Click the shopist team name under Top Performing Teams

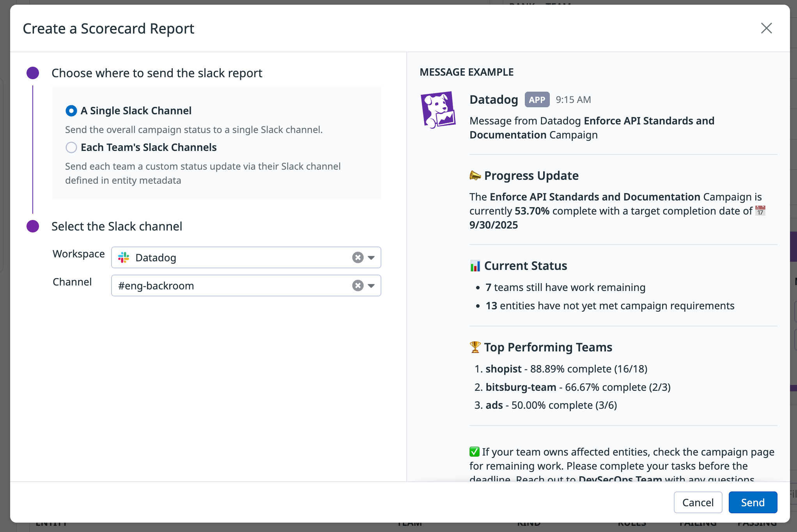coord(503,369)
